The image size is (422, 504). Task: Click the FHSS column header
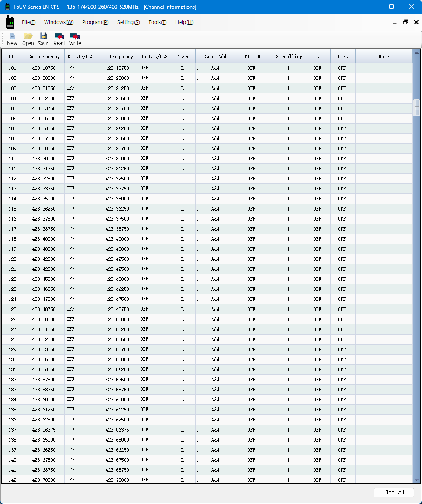[x=342, y=57]
